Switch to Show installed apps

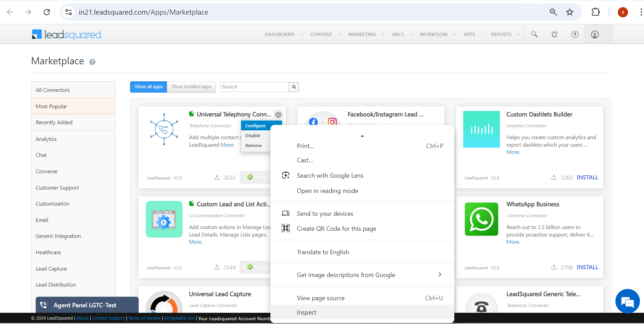click(x=191, y=87)
